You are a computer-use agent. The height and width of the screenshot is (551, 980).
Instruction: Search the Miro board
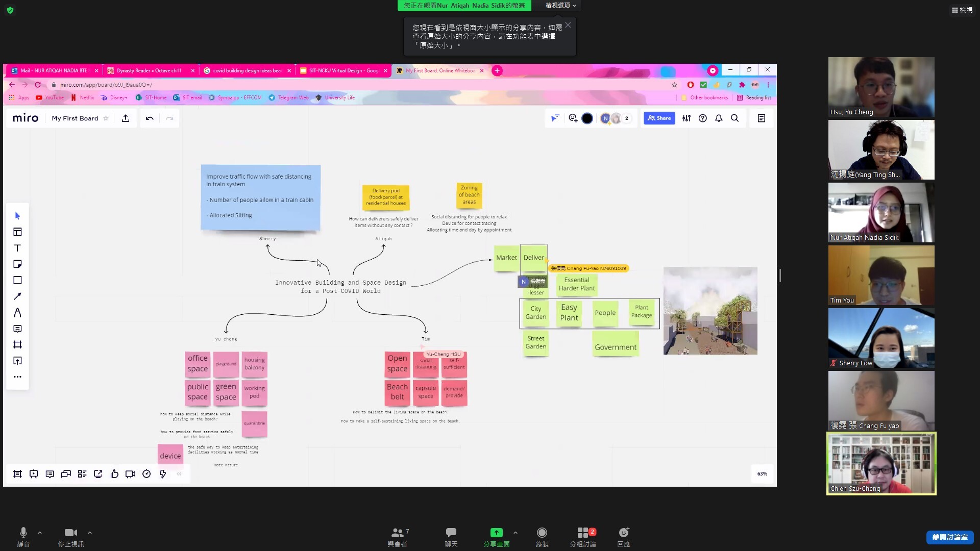coord(735,118)
